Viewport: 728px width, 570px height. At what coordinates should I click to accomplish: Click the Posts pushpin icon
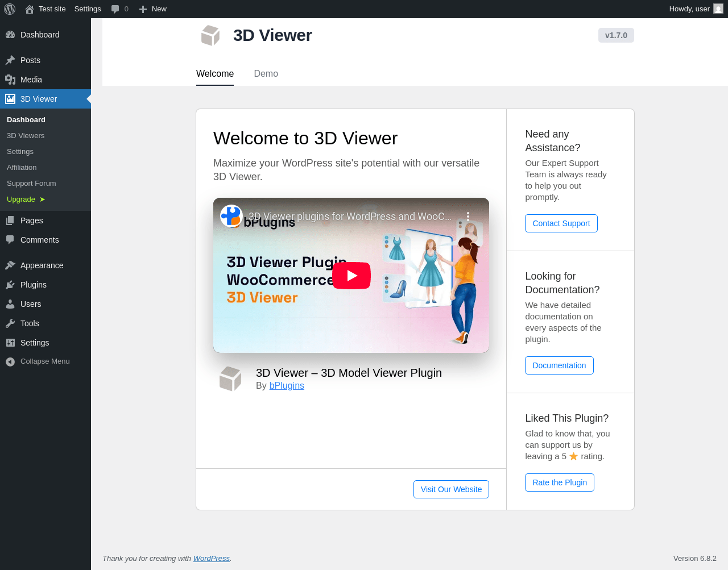click(10, 60)
